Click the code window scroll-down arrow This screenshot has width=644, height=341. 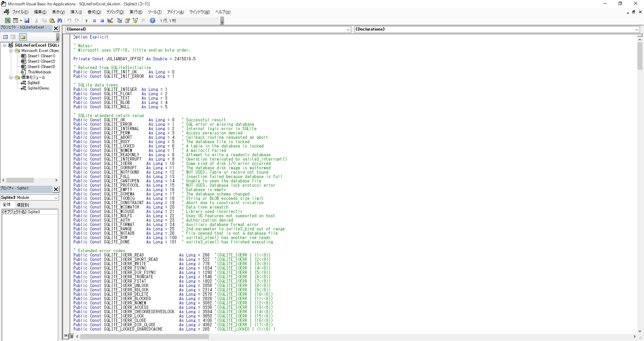pyautogui.click(x=640, y=331)
